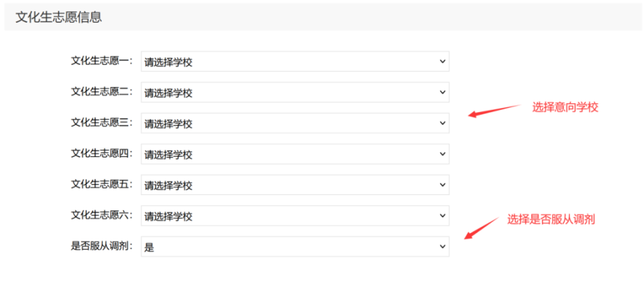The height and width of the screenshot is (287, 644).
Task: Open the 文化生志愿三 school dropdown
Action: click(x=294, y=123)
